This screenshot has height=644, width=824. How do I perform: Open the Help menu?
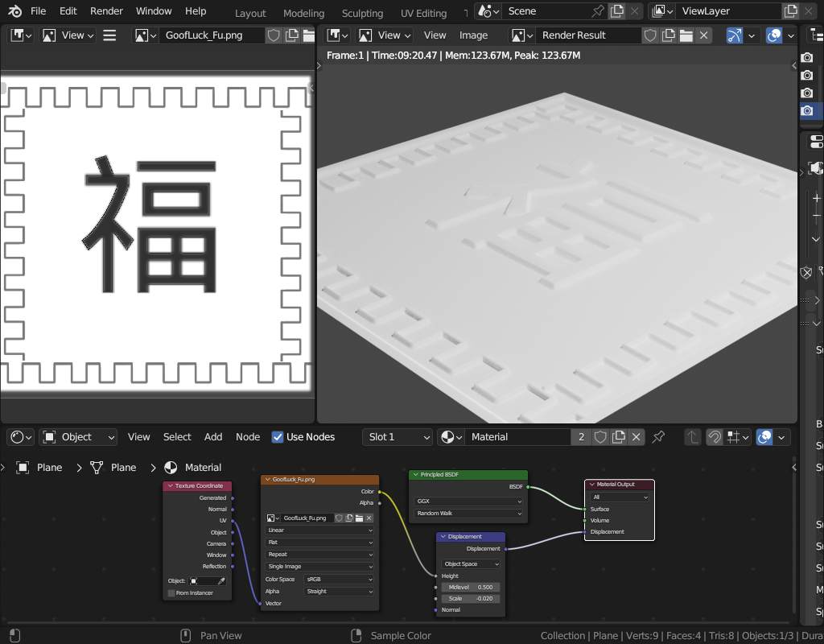point(196,10)
